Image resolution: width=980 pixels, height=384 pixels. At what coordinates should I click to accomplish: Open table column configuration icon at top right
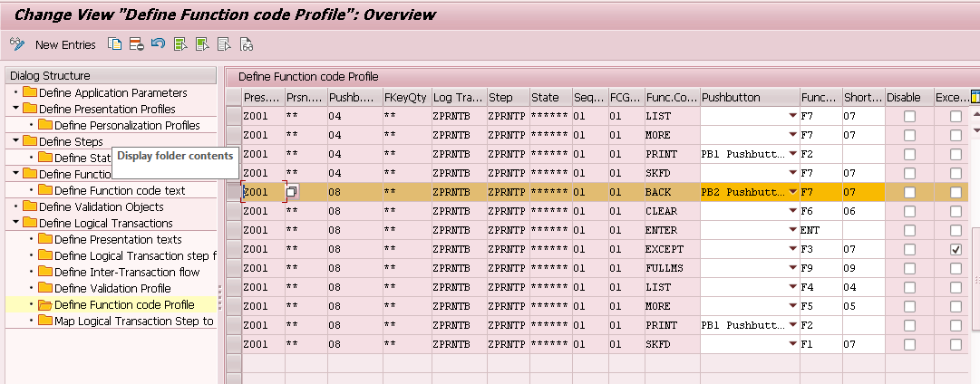[975, 97]
